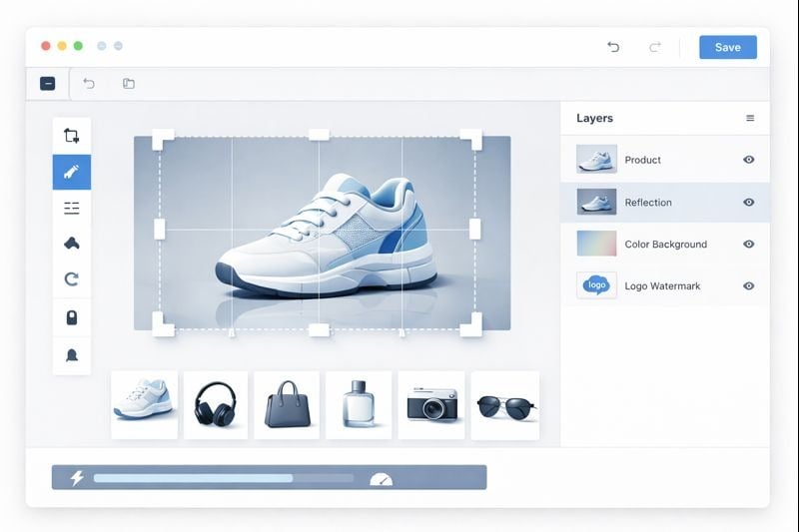Click the right middle crop handle
The width and height of the screenshot is (799, 532).
coord(475,230)
